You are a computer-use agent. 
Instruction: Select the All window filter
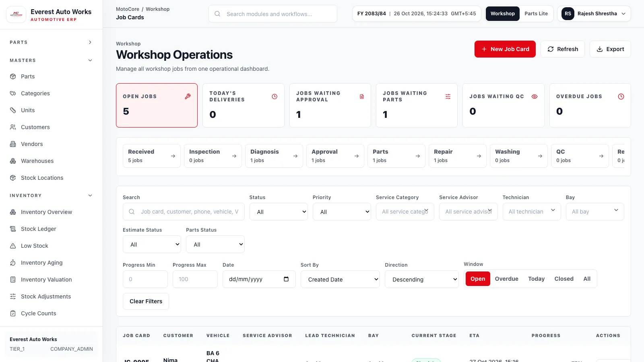[587, 279]
